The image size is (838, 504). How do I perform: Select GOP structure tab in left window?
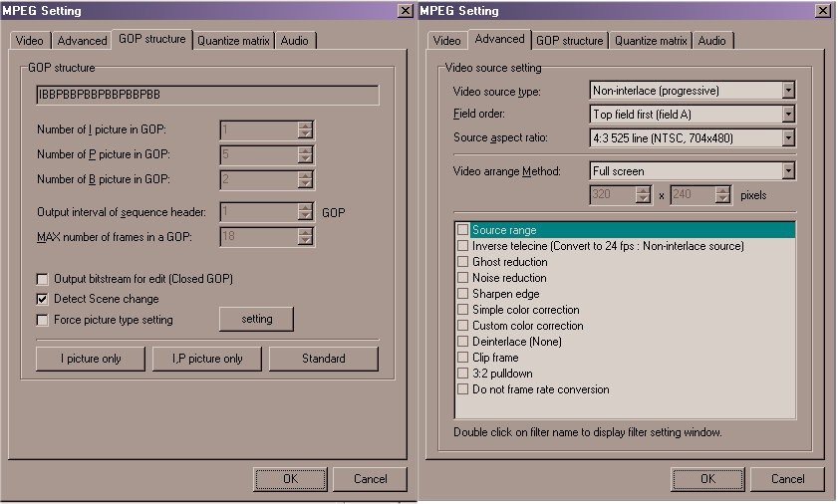pos(152,39)
